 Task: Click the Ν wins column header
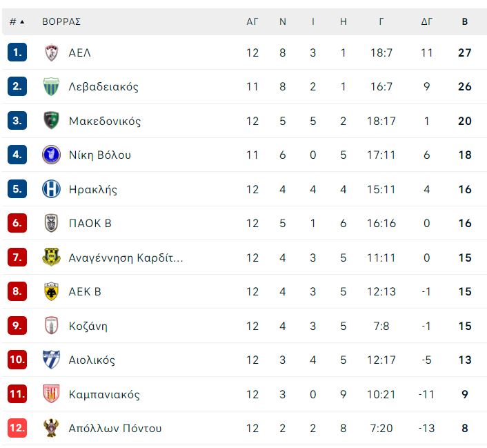pos(282,22)
